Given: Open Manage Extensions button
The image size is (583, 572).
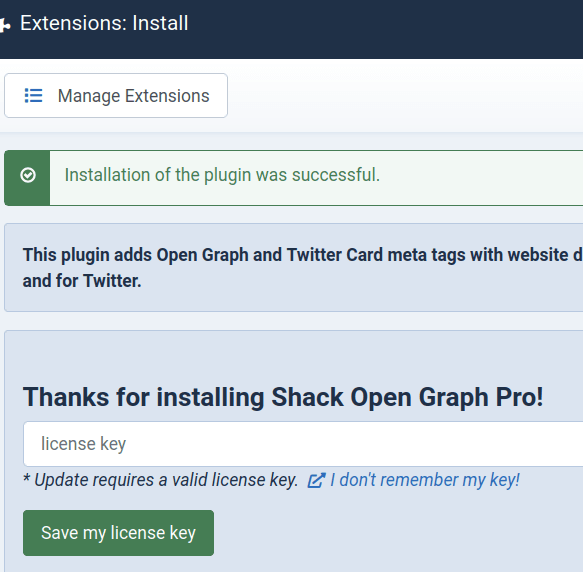Looking at the screenshot, I should coord(116,96).
